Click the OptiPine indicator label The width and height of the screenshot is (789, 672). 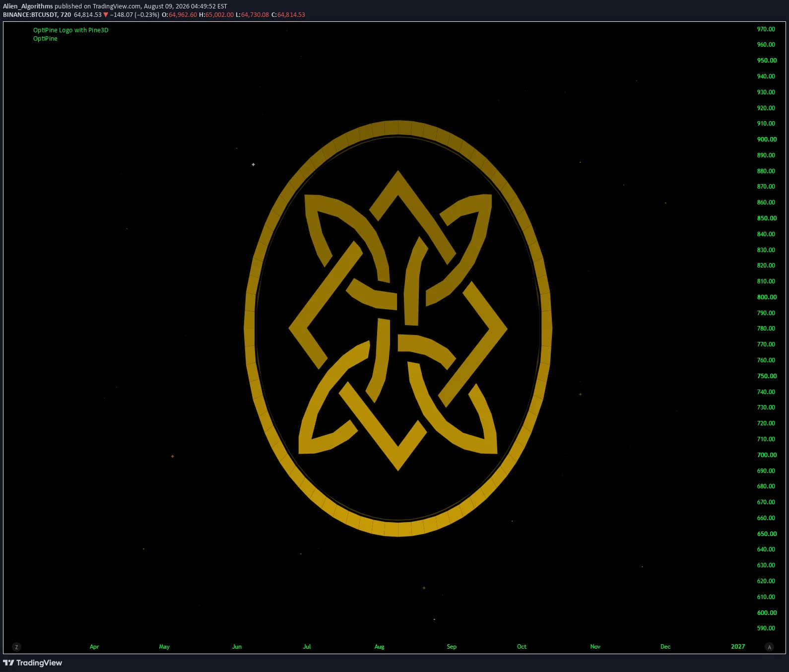45,39
